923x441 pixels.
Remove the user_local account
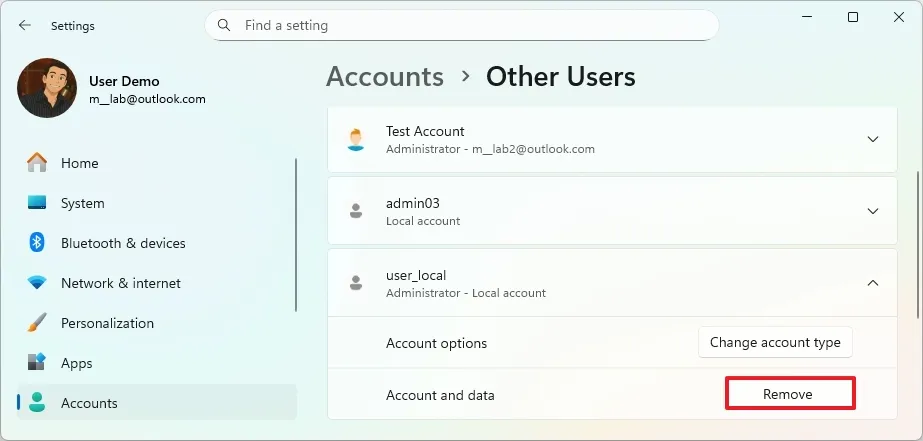tap(788, 394)
